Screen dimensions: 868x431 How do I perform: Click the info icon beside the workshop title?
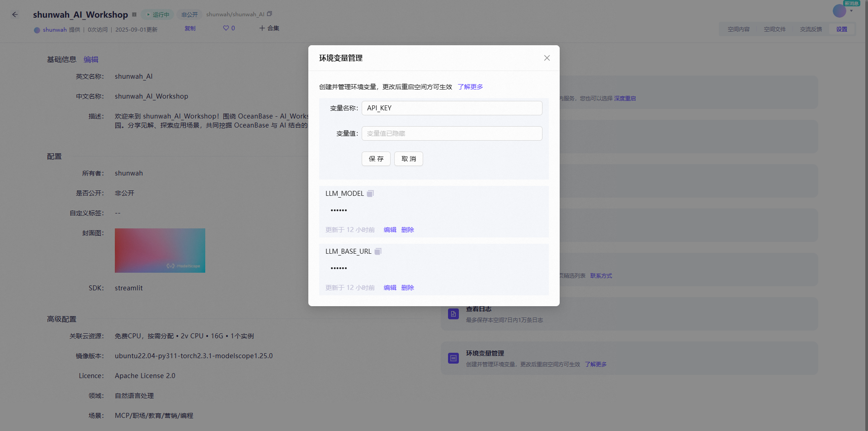(134, 14)
